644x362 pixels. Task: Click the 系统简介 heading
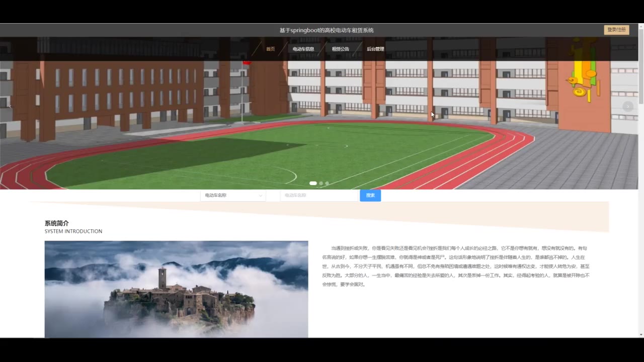pyautogui.click(x=57, y=223)
